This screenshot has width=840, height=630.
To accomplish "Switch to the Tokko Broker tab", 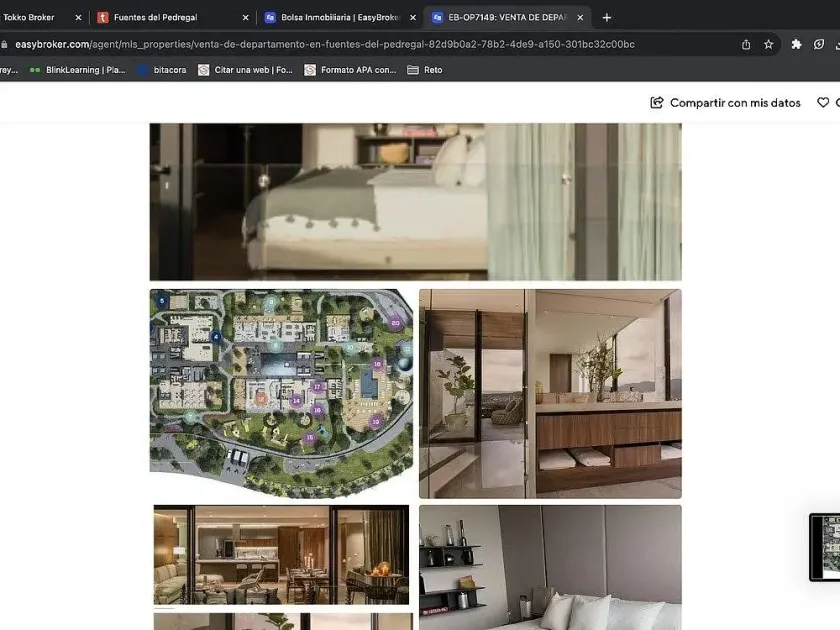I will click(x=29, y=17).
